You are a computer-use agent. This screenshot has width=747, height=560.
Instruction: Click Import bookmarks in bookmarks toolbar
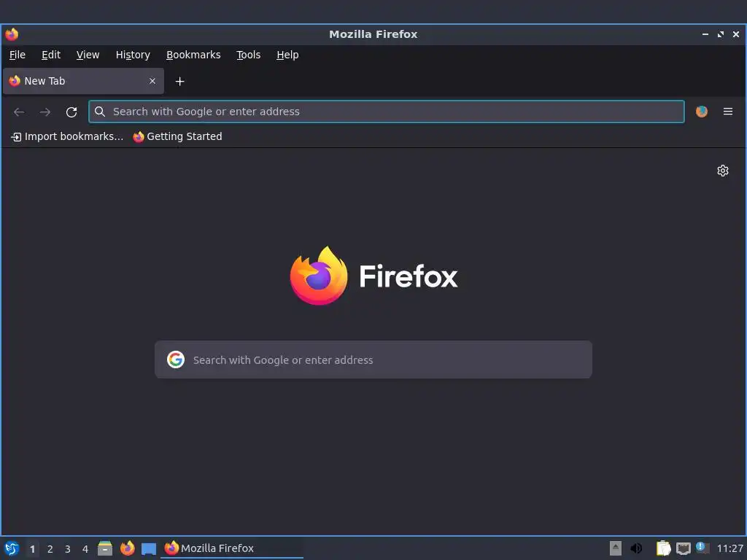[67, 136]
